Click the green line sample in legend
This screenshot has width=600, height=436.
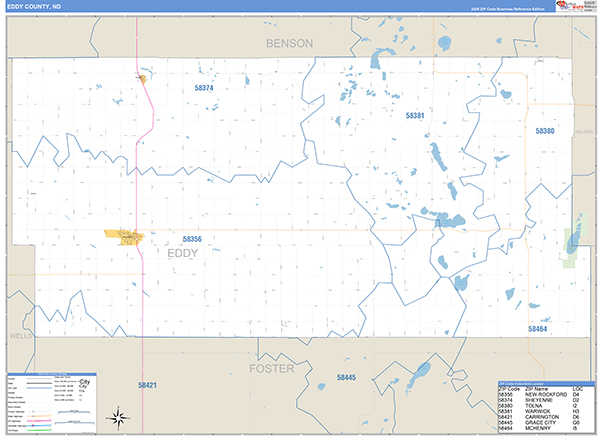pos(39,430)
